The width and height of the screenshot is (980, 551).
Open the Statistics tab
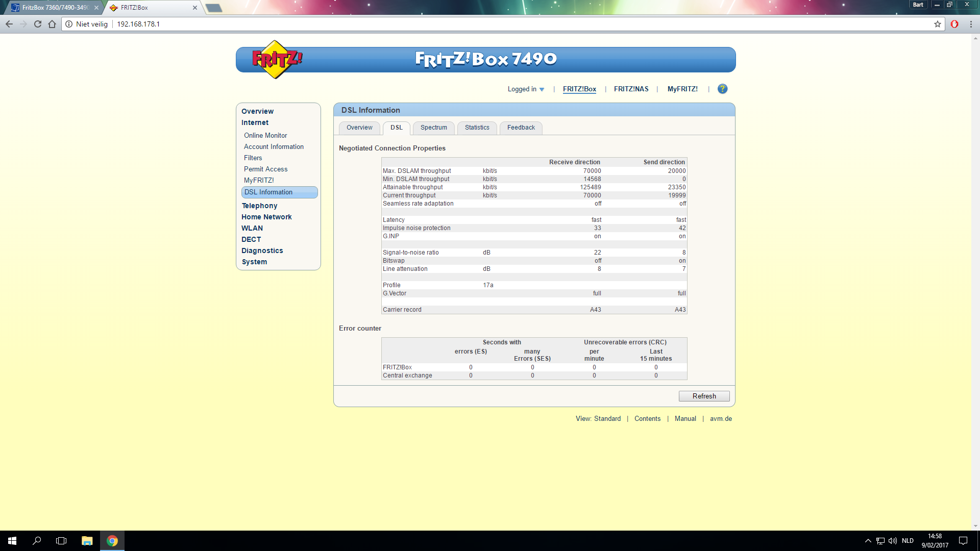[x=477, y=128]
